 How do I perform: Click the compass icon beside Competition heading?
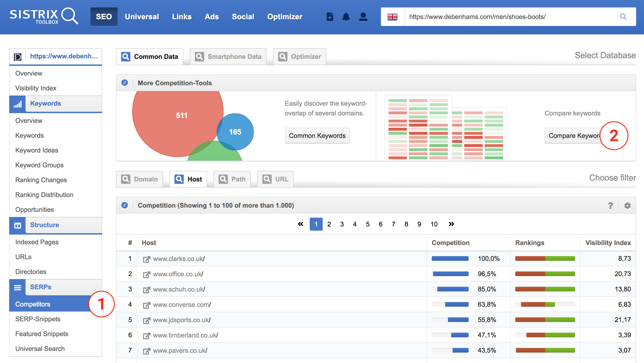click(x=125, y=205)
